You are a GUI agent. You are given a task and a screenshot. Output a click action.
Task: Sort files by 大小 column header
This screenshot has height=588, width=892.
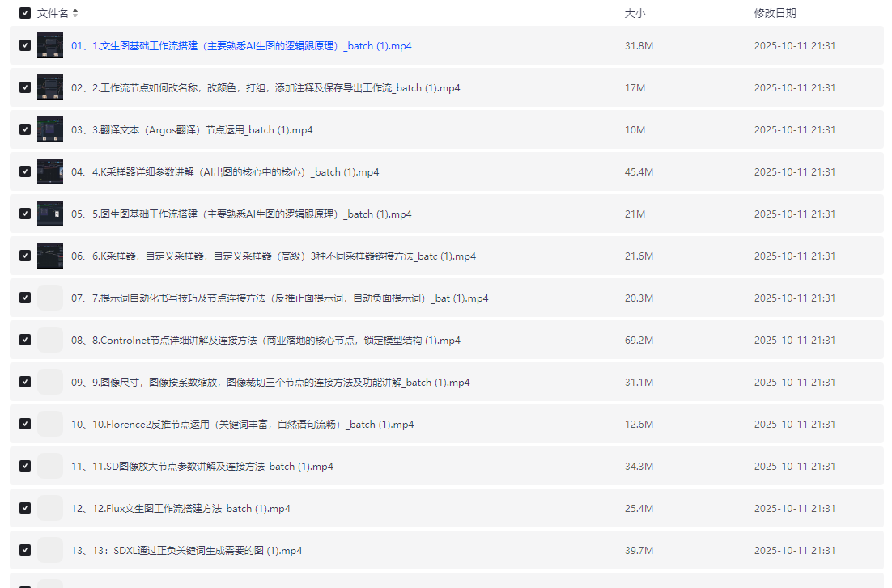(x=635, y=13)
